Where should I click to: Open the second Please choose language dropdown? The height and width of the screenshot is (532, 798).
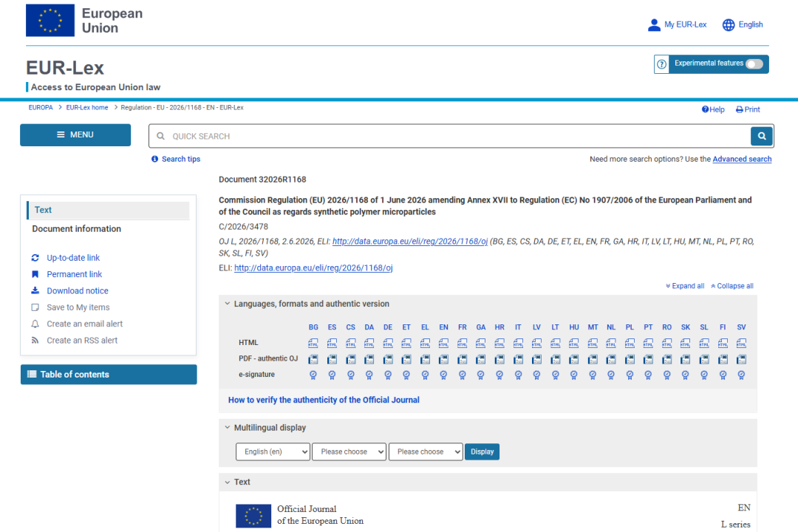349,451
